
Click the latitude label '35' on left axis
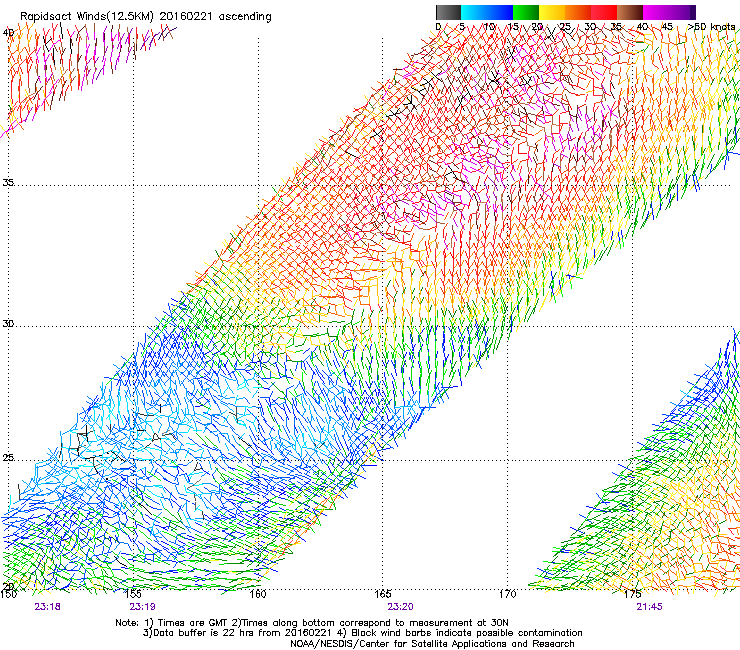[8, 182]
